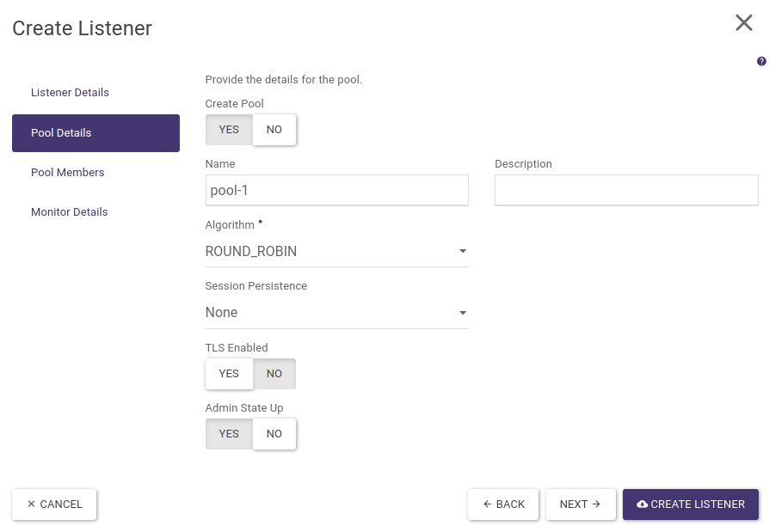The image size is (769, 532).
Task: Set Admin State Up to YES
Action: click(229, 434)
